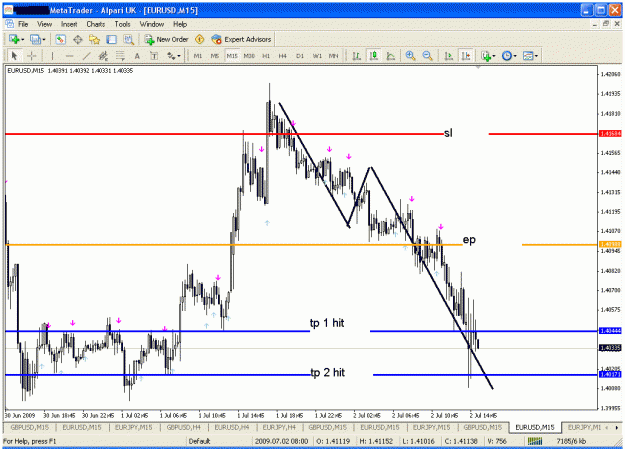Open the Strategy Tester magnifier icon
This screenshot has height=449, width=625.
point(128,39)
